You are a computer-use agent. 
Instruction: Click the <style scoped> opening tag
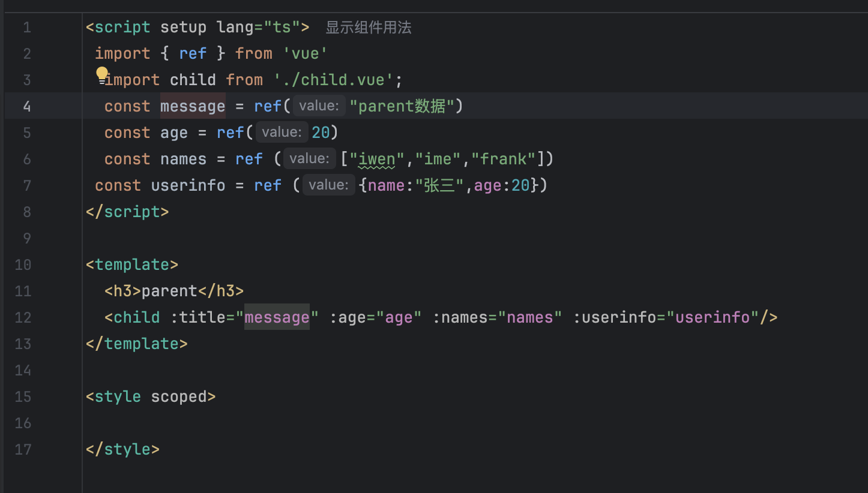coord(150,396)
